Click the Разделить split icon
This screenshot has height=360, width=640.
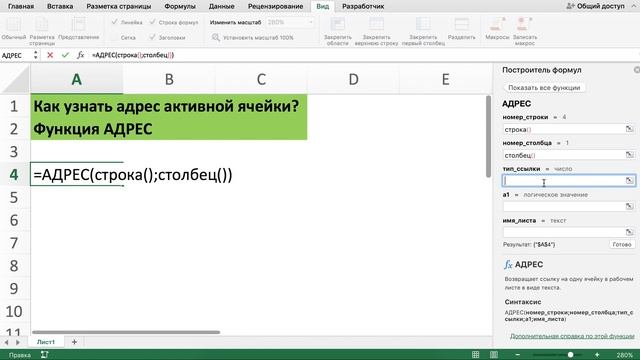pos(462,24)
